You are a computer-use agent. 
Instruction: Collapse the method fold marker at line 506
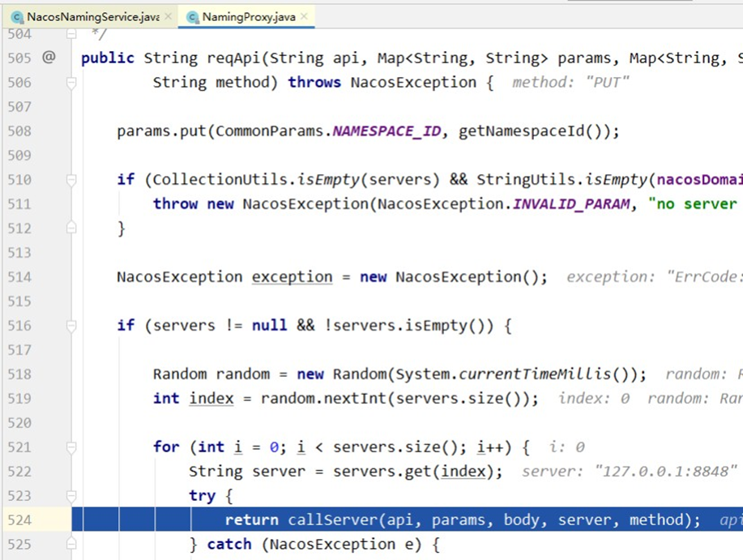pyautogui.click(x=71, y=83)
